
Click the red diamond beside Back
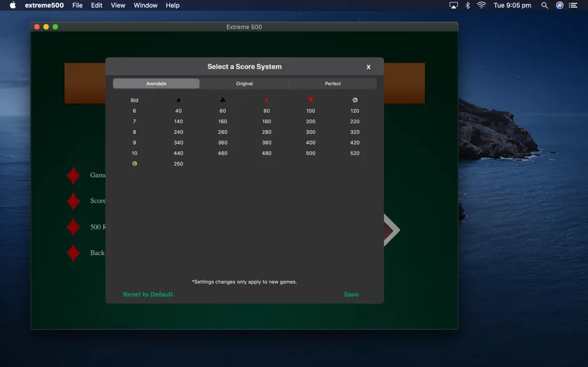point(73,253)
